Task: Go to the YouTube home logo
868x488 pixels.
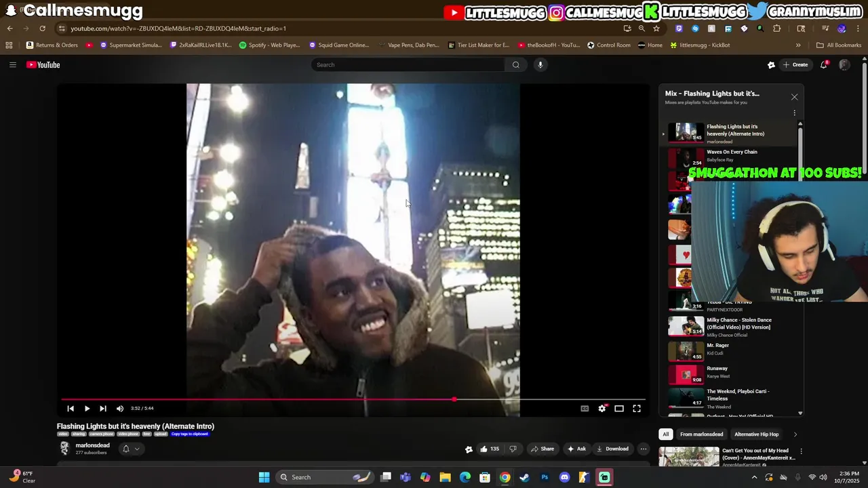Action: point(43,65)
